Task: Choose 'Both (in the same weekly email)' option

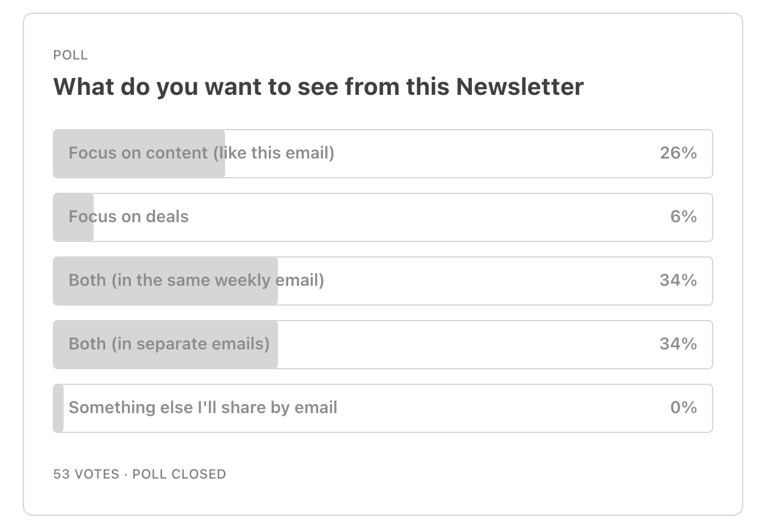Action: click(382, 281)
